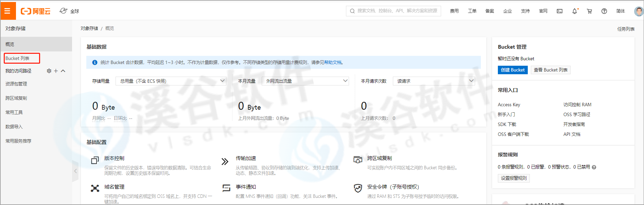Click the user avatar in top bar

click(639, 11)
